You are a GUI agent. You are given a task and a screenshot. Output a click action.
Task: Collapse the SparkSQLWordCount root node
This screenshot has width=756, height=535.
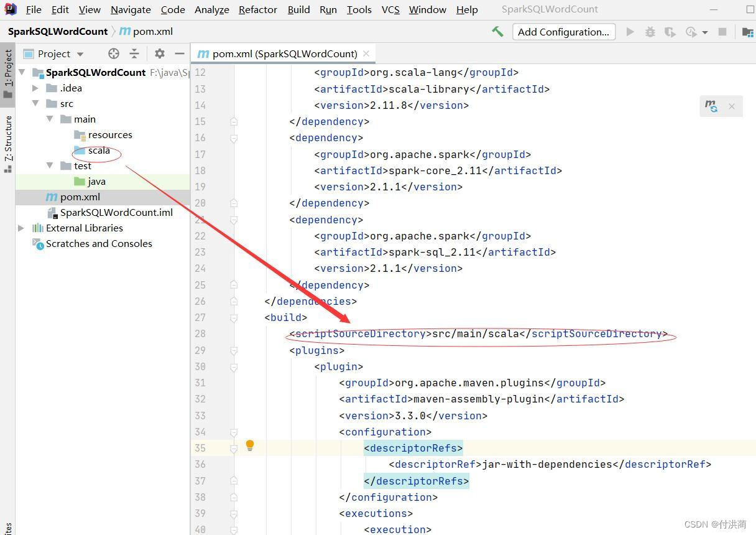pos(22,72)
